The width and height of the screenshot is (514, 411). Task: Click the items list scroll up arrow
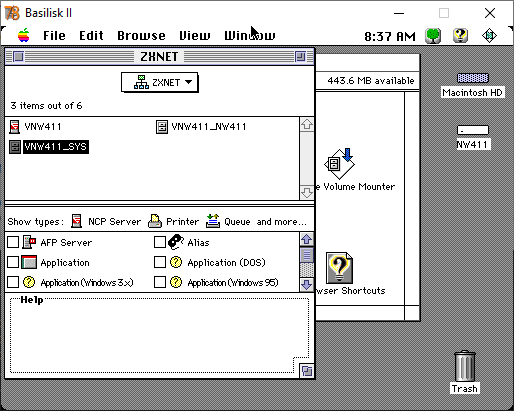coord(307,125)
